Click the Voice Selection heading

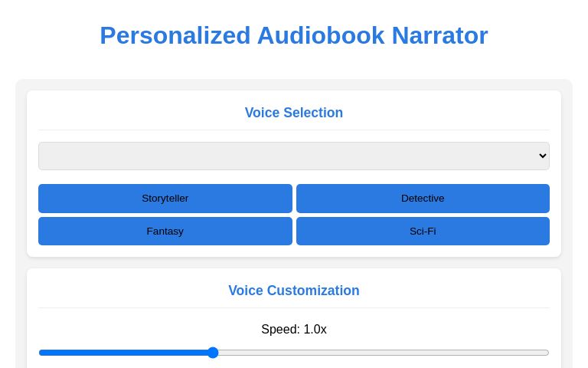(293, 113)
